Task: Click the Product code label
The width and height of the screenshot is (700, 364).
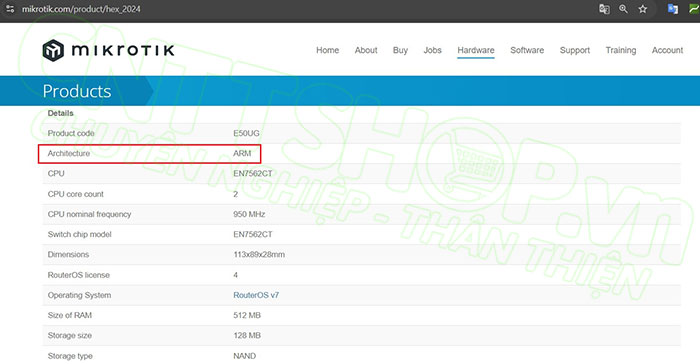Action: pos(71,133)
